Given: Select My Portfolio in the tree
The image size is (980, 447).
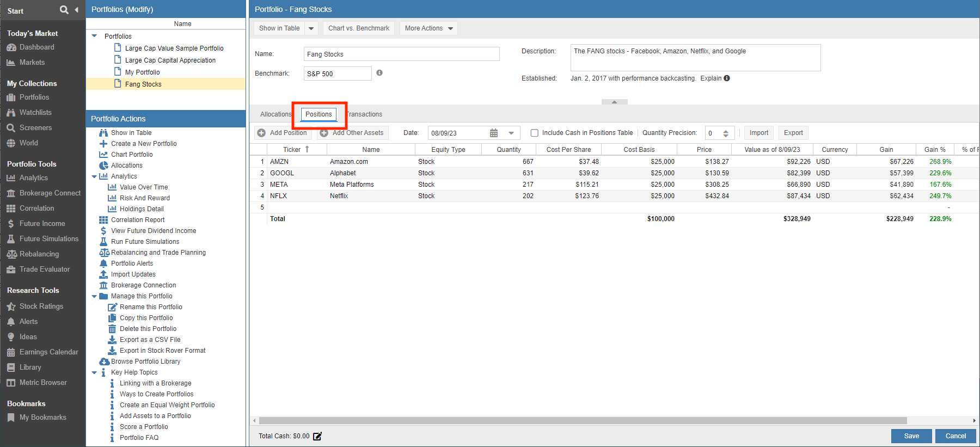Looking at the screenshot, I should point(142,72).
